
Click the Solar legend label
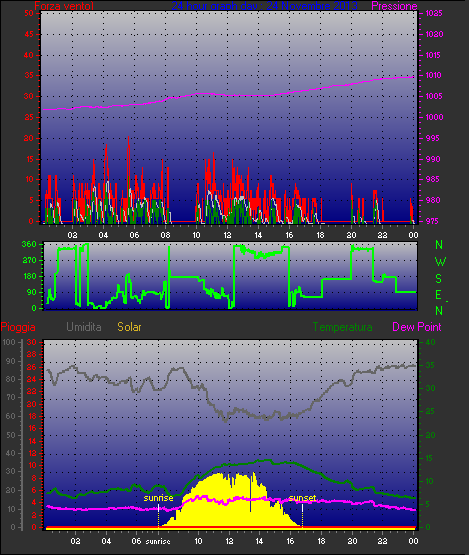pos(129,327)
